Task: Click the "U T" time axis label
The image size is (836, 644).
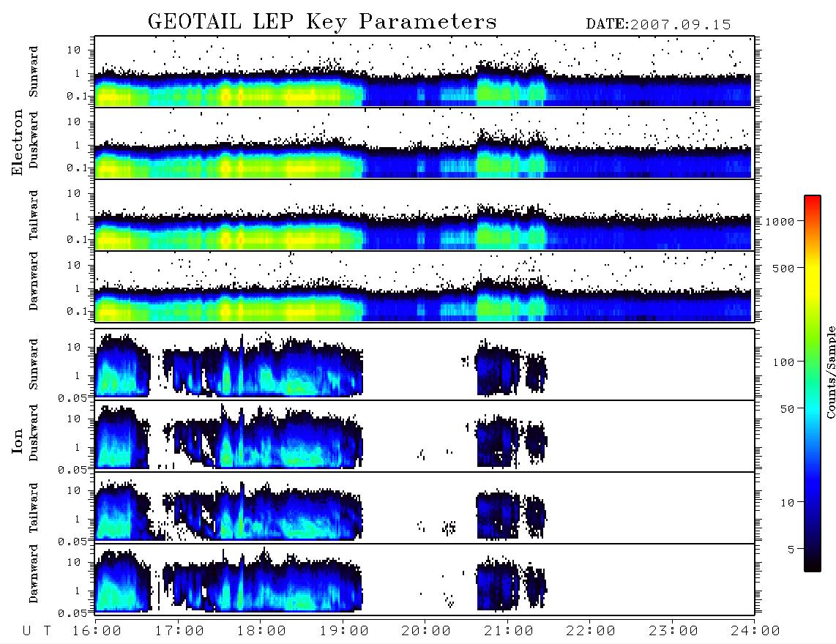Action: [37, 632]
